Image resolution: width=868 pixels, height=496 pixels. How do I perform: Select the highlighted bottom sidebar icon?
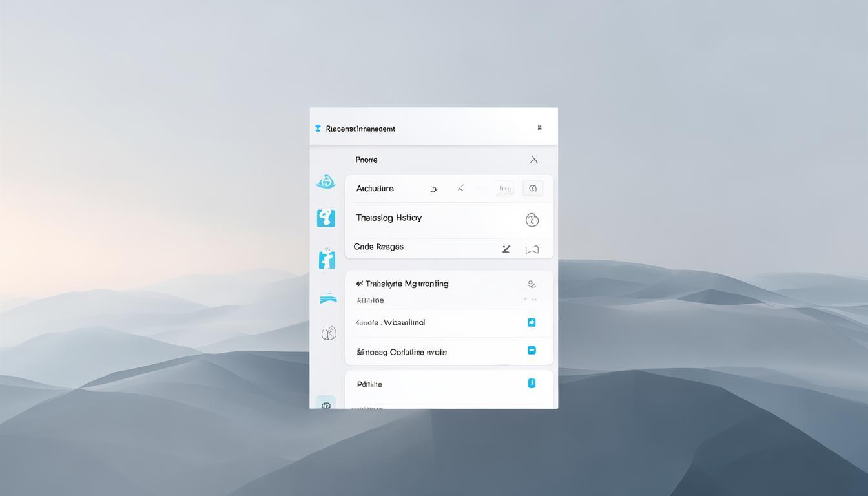tap(325, 404)
